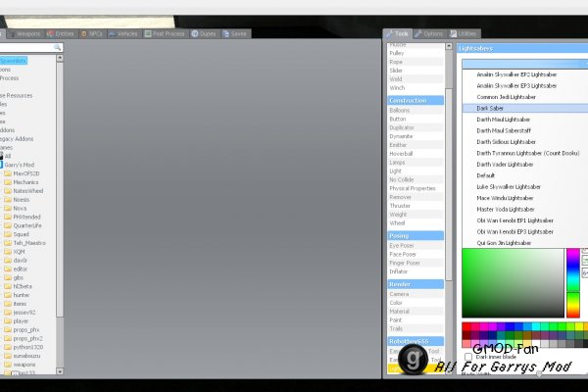Image resolution: width=588 pixels, height=392 pixels.
Task: Click the QuarterLife folder icon
Action: [8, 225]
